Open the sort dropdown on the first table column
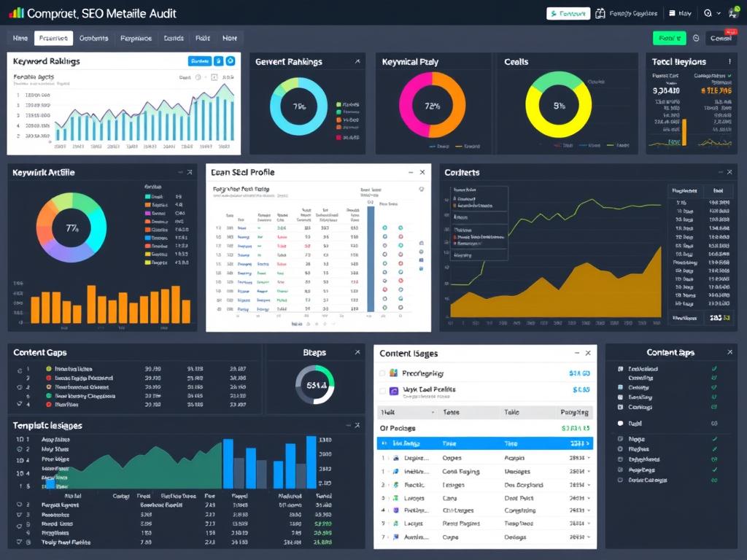 (x=433, y=412)
